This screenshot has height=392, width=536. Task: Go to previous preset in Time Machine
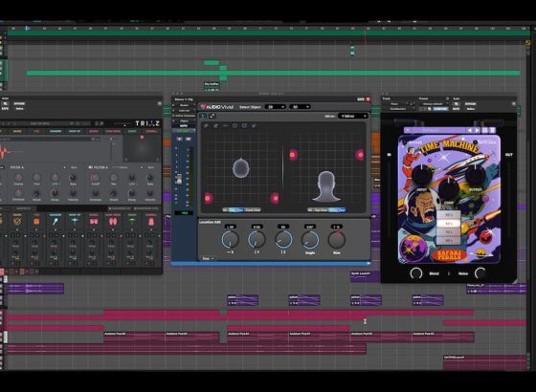click(x=470, y=130)
